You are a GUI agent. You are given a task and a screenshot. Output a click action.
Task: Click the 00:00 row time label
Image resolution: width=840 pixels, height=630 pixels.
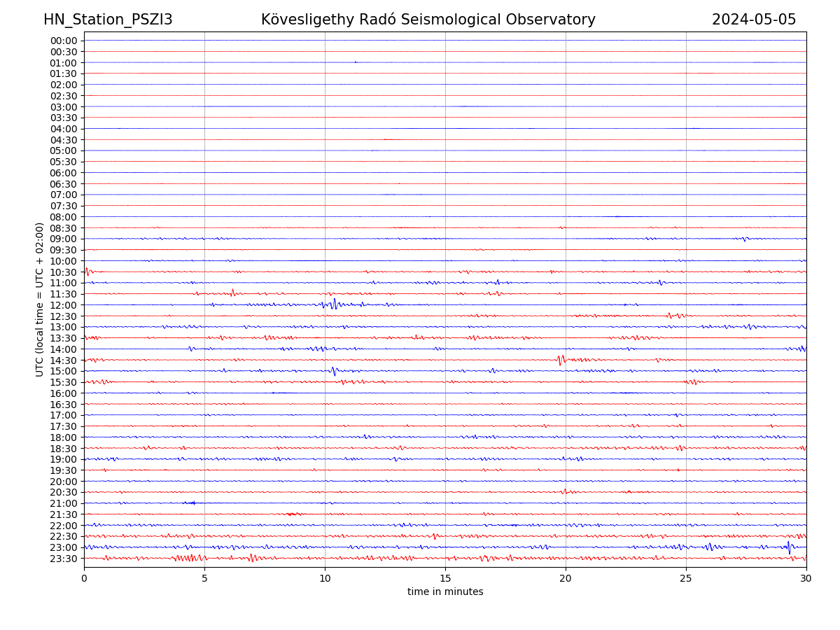tap(63, 41)
